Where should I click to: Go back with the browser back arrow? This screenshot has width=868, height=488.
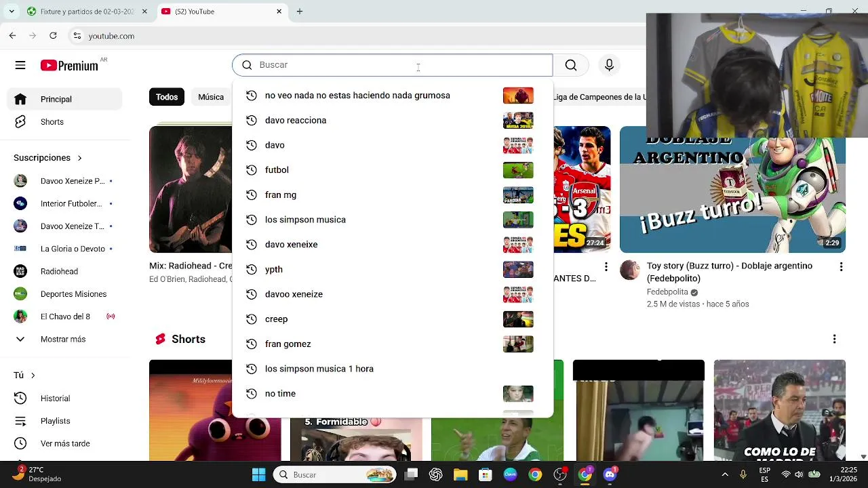[12, 36]
